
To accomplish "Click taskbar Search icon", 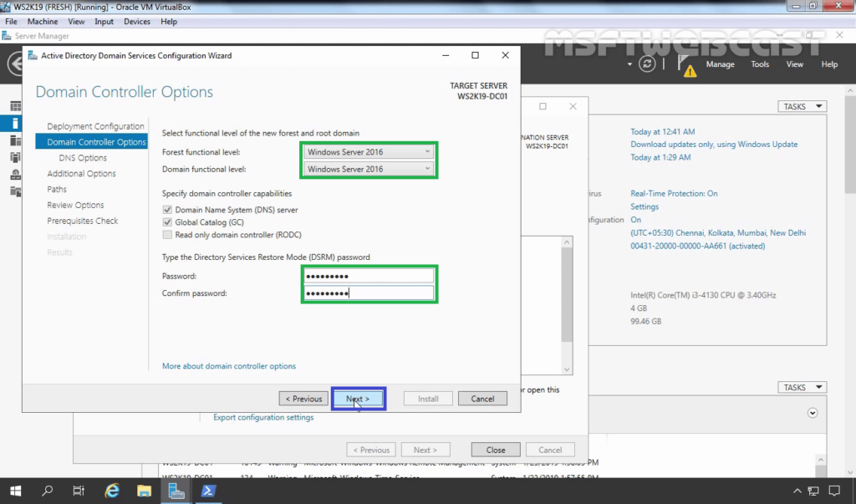I will tap(48, 491).
